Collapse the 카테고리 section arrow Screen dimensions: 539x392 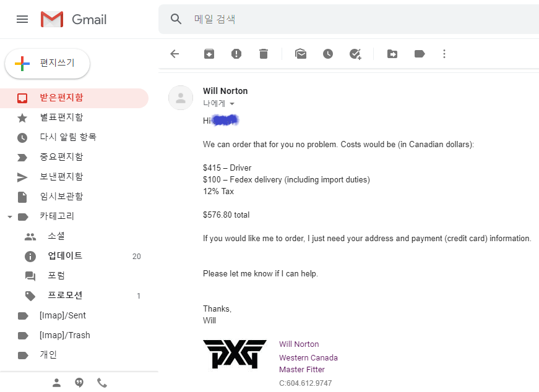pos(10,217)
